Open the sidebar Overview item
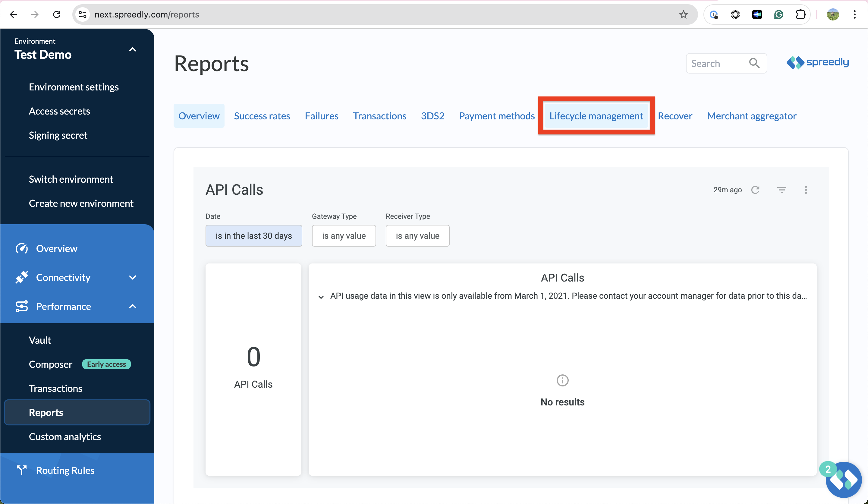This screenshot has height=504, width=868. coord(56,248)
